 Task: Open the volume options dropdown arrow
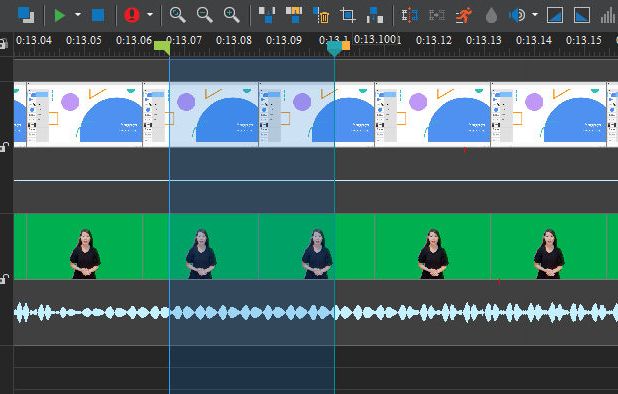tap(534, 15)
